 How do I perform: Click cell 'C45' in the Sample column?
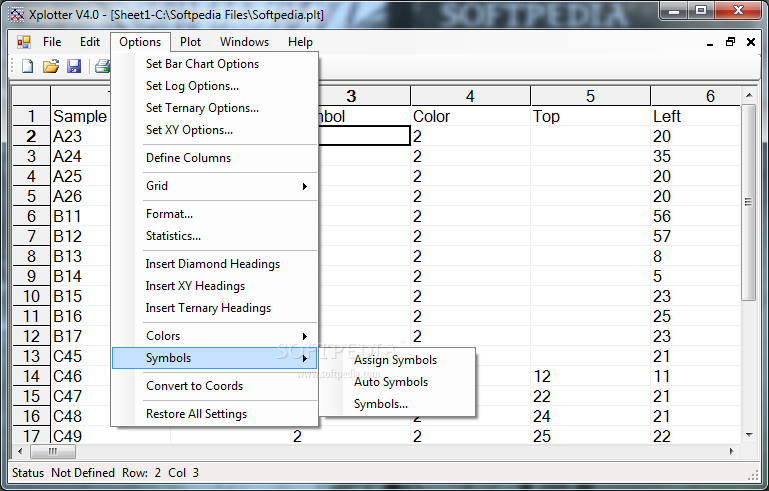coord(81,356)
